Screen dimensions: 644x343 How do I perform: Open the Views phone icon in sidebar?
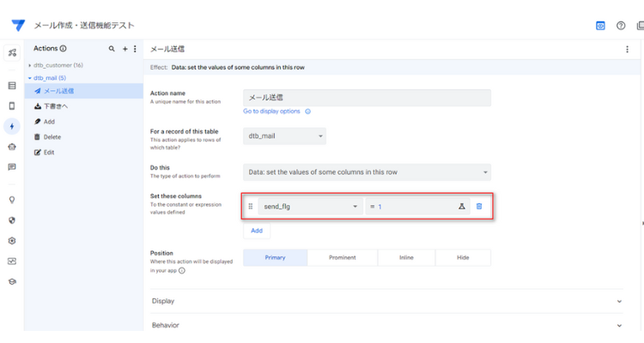pyautogui.click(x=12, y=105)
